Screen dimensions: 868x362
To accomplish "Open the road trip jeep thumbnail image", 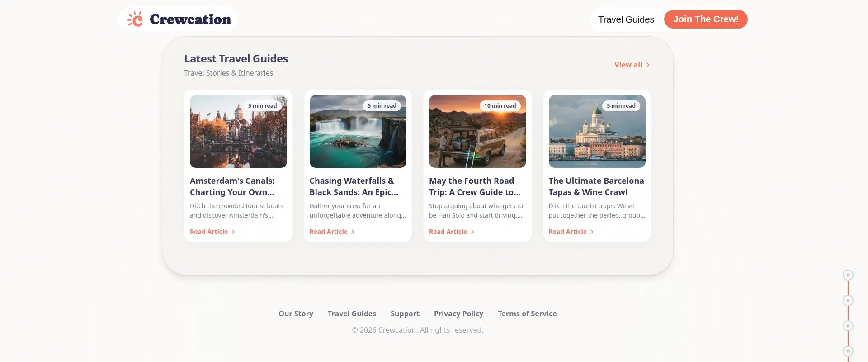I will click(x=477, y=131).
